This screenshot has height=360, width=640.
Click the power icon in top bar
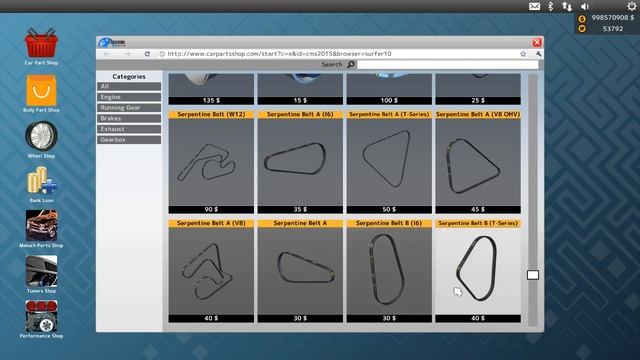[631, 6]
